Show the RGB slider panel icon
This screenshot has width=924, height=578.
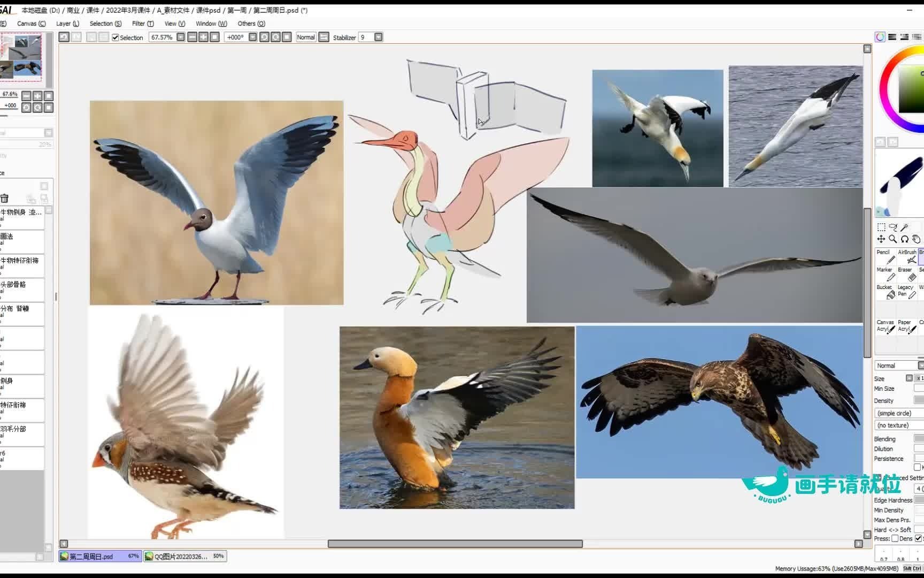coord(892,37)
